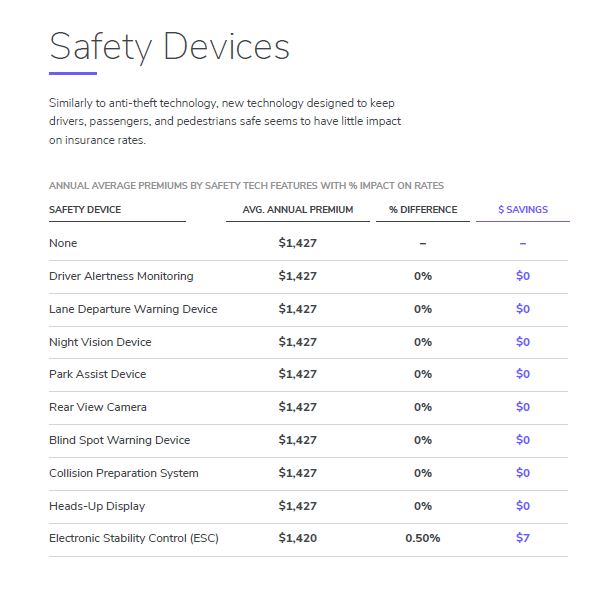Image resolution: width=590 pixels, height=599 pixels.
Task: Select the Safety Devices page heading
Action: pos(169,47)
